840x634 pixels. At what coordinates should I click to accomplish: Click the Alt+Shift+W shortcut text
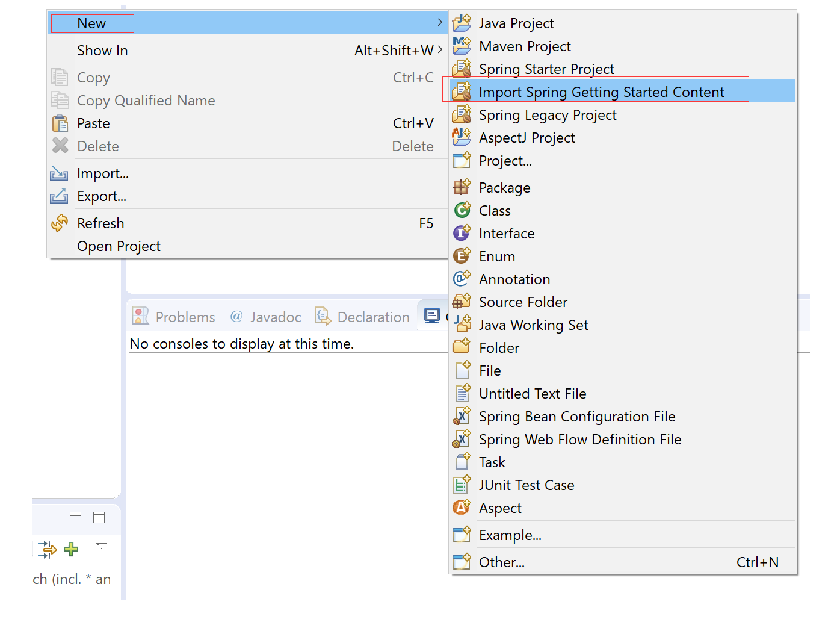pos(394,51)
